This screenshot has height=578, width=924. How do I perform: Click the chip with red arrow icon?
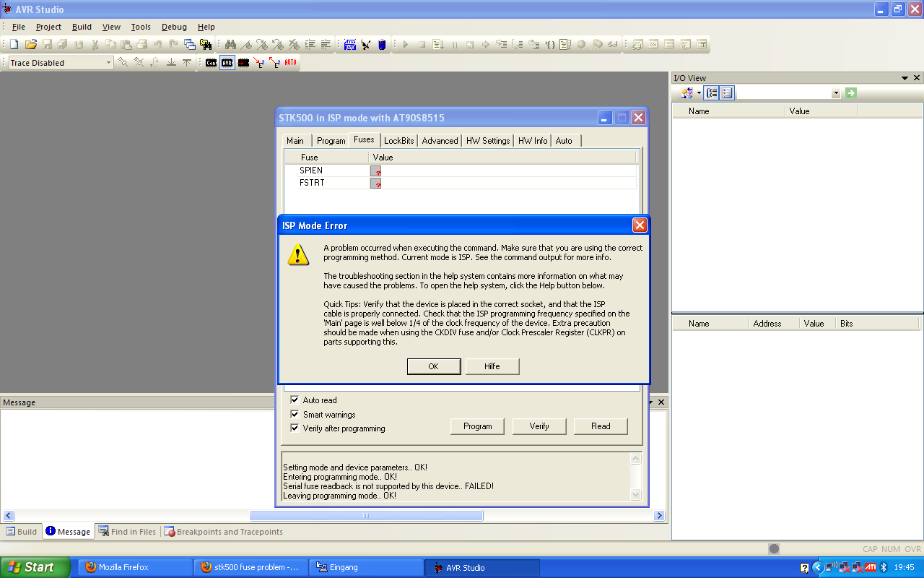point(243,63)
